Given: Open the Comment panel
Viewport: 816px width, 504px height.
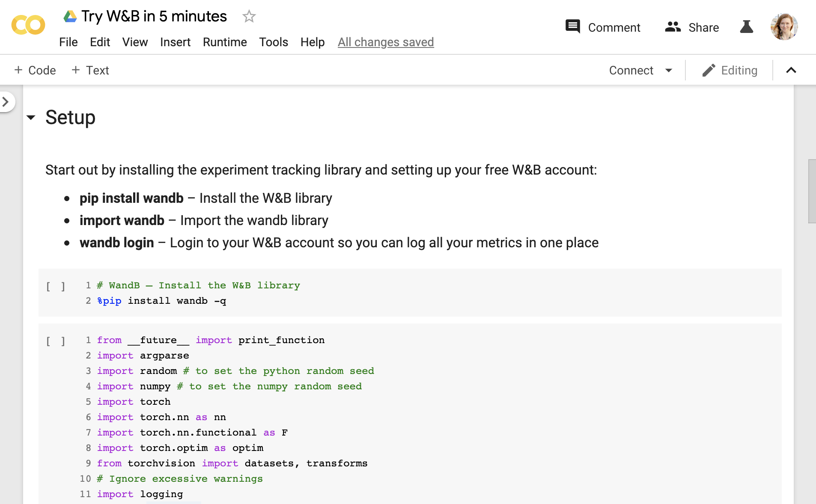Looking at the screenshot, I should (603, 27).
